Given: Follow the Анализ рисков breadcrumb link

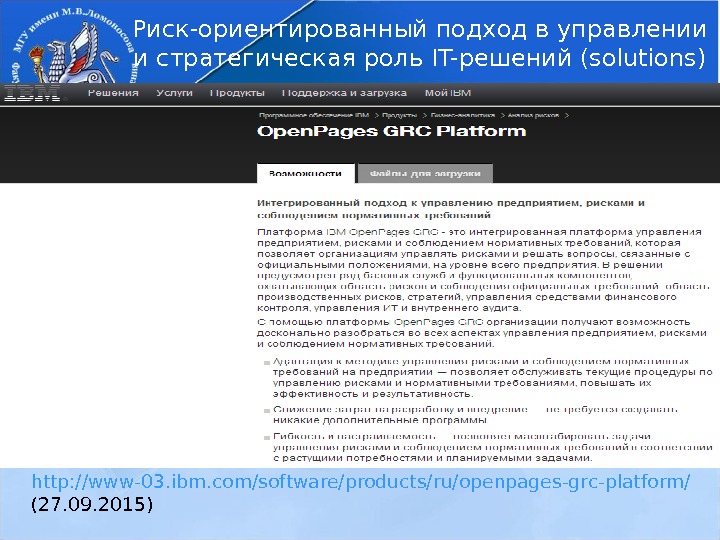Looking at the screenshot, I should (x=534, y=115).
